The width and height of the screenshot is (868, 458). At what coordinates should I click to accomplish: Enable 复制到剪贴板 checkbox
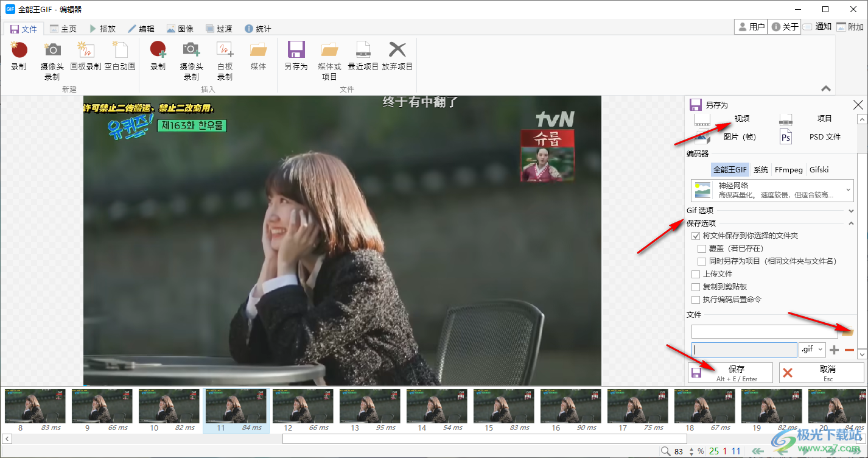(x=696, y=287)
